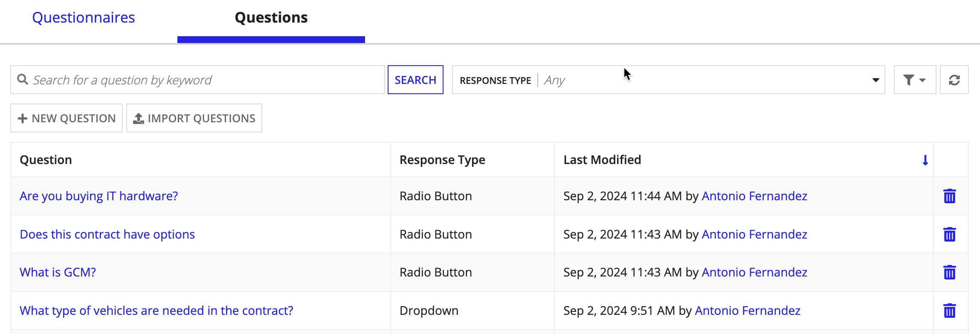Sort by the Response Type column header
This screenshot has width=980, height=334.
[442, 160]
